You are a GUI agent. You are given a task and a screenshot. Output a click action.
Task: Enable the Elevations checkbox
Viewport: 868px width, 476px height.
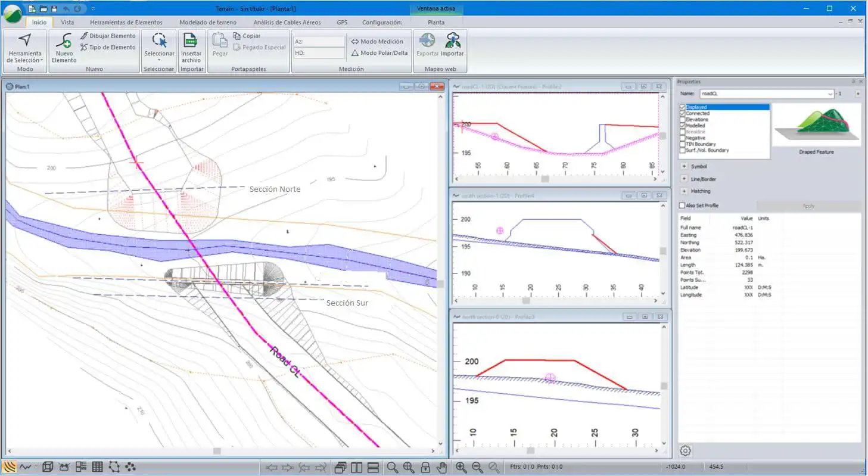click(x=683, y=120)
